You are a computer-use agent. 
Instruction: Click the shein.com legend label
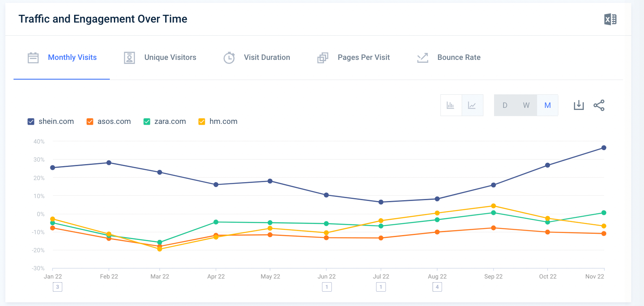[x=56, y=121]
